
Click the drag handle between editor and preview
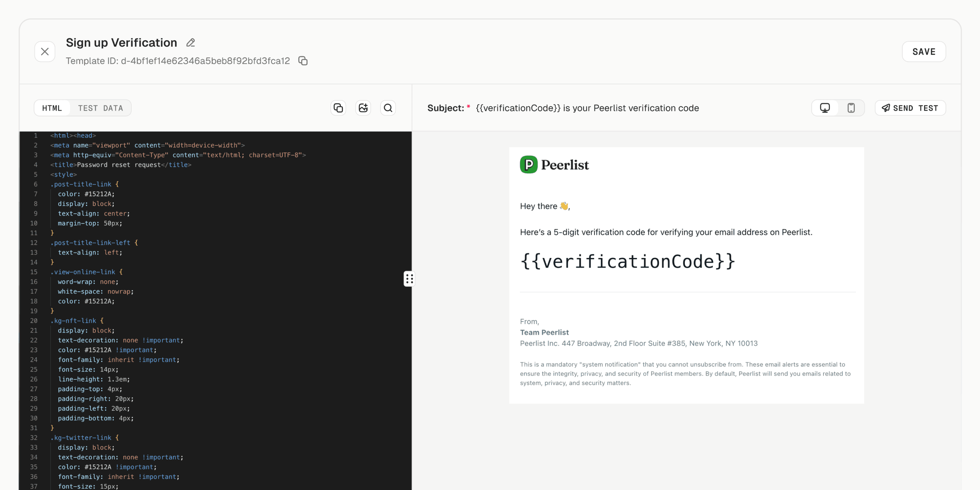tap(409, 279)
